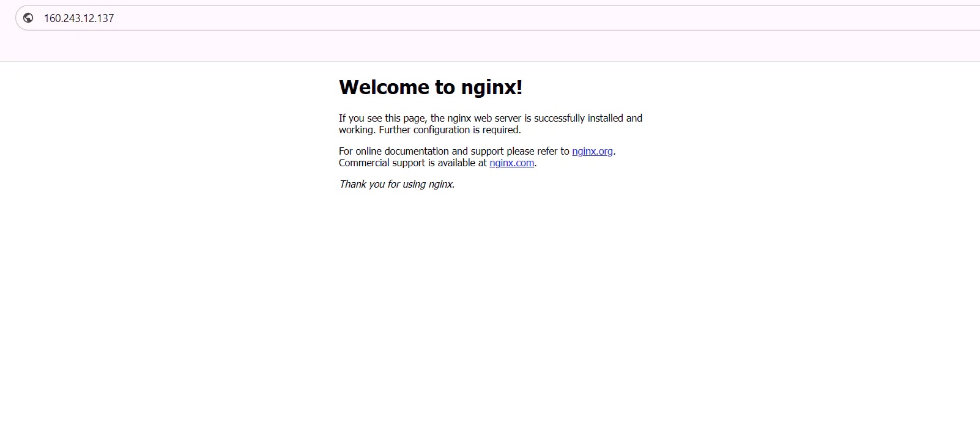This screenshot has height=423, width=980.
Task: Click the text "For online documentation and support please refer to"
Action: click(454, 151)
